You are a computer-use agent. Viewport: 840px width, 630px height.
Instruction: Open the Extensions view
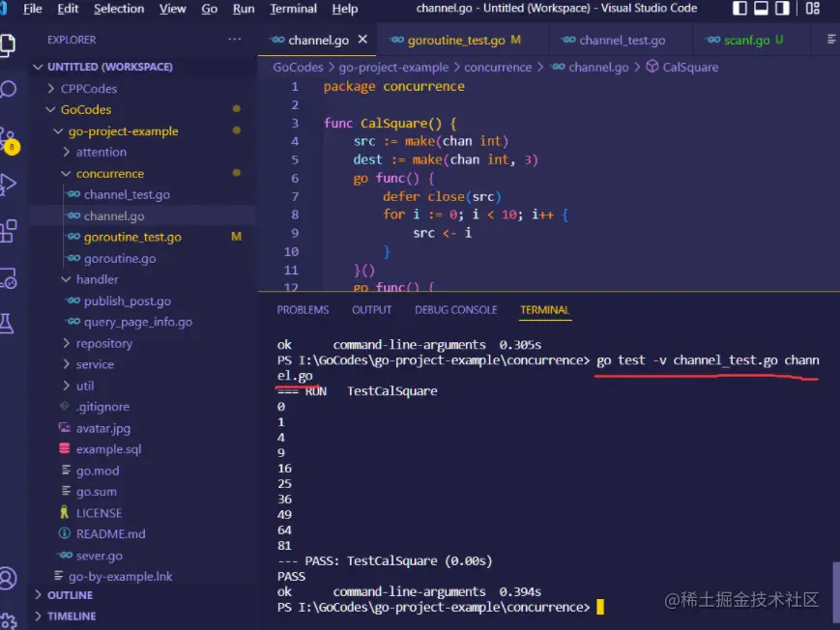point(8,232)
